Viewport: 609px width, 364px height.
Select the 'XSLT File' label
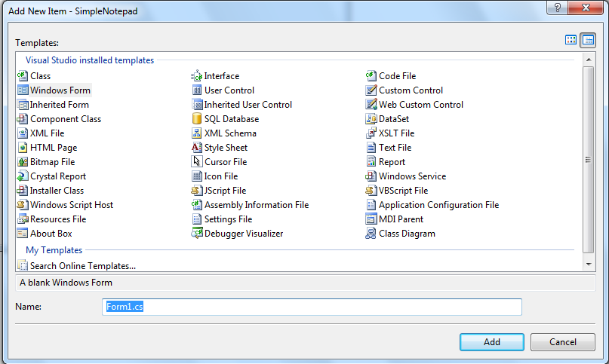click(x=396, y=133)
